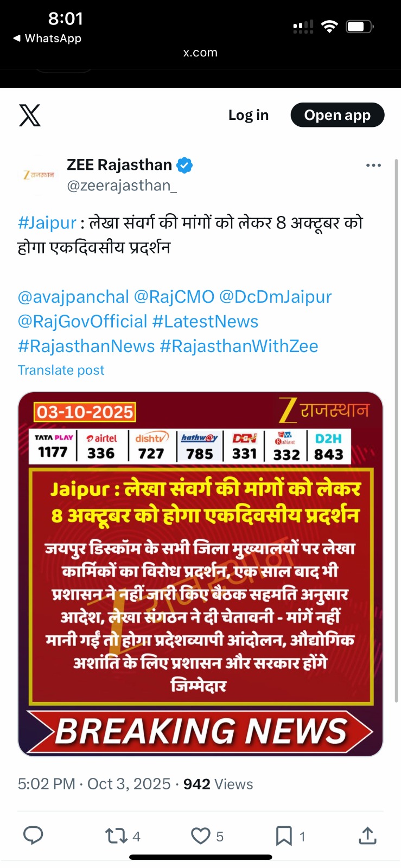Image resolution: width=401 pixels, height=868 pixels.
Task: Tap the reply speech bubble icon
Action: pyautogui.click(x=33, y=835)
